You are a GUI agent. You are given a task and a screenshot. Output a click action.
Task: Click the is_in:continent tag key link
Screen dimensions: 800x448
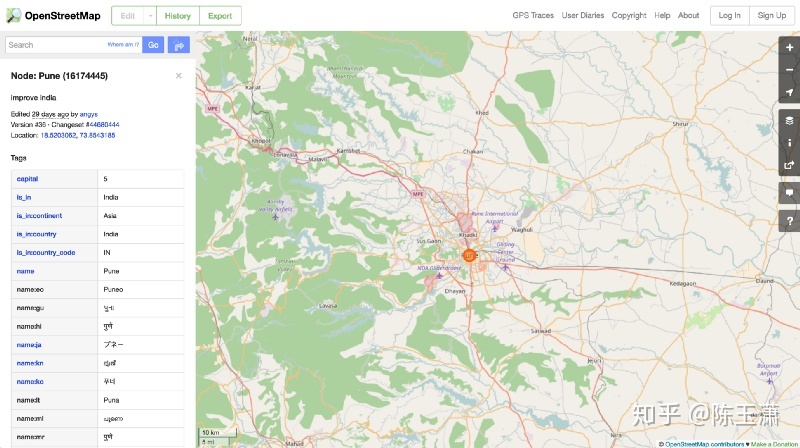pos(39,216)
